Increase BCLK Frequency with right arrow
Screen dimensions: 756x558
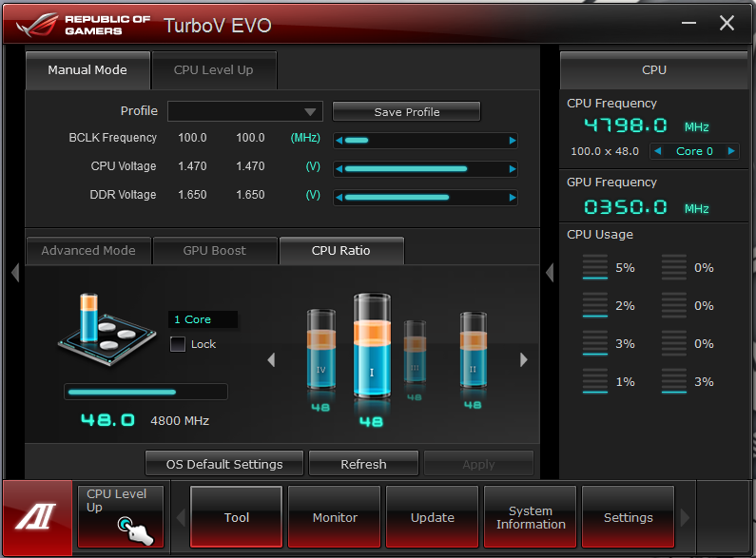point(513,141)
